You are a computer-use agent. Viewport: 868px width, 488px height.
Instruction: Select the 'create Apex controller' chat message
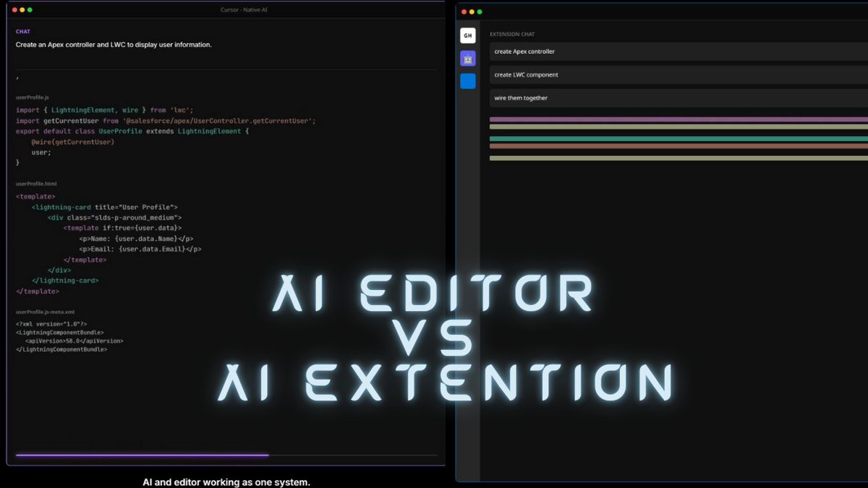click(x=678, y=51)
